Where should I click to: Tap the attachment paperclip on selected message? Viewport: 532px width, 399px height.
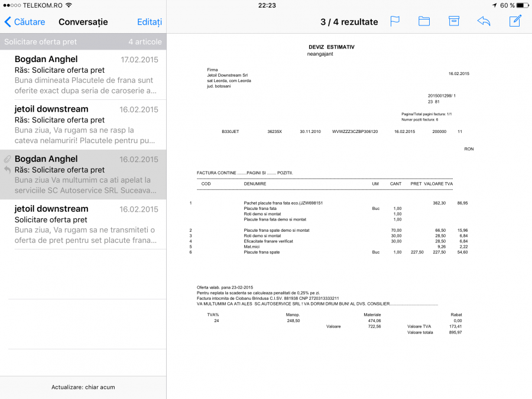click(7, 159)
